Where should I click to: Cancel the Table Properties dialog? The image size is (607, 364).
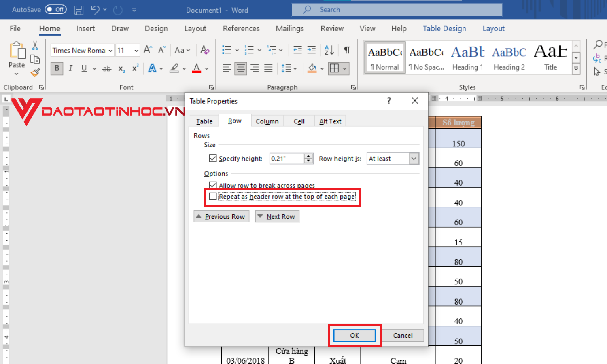pyautogui.click(x=403, y=336)
